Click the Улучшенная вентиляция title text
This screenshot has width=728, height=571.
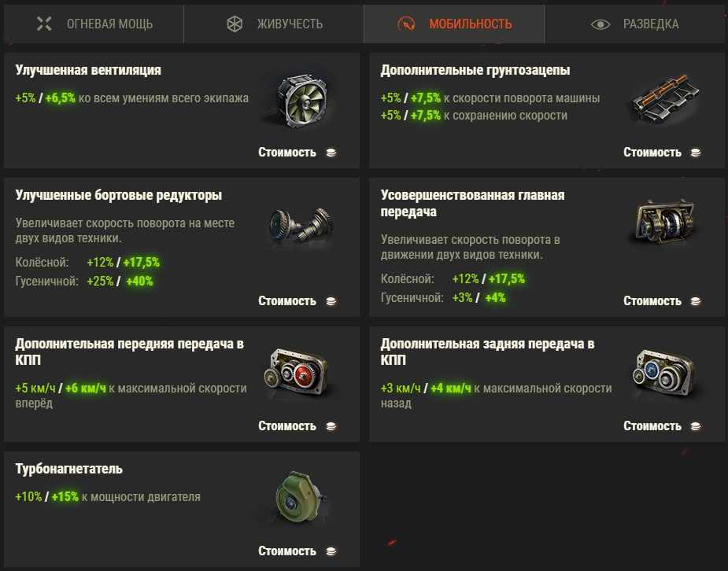coord(88,71)
